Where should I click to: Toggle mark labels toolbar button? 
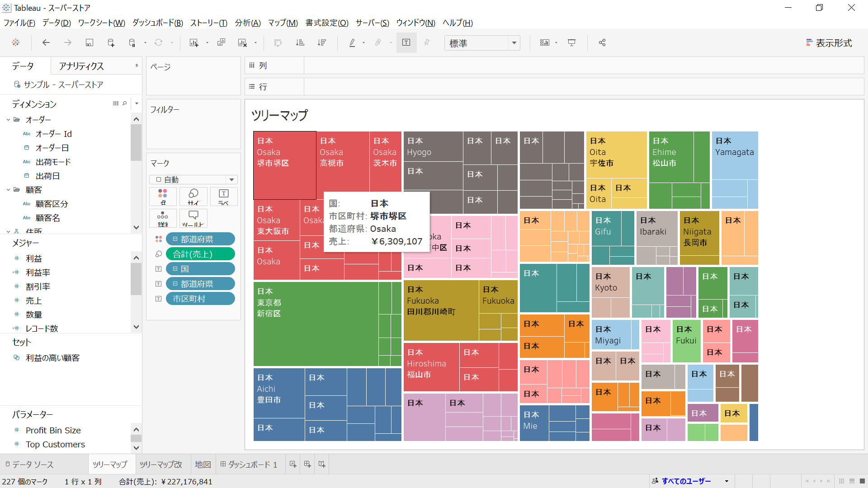[x=406, y=42]
